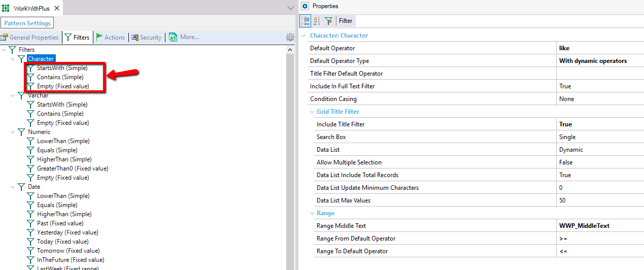Select HigherThan (Simple) under Numeric
Image resolution: width=644 pixels, height=270 pixels.
click(x=64, y=159)
